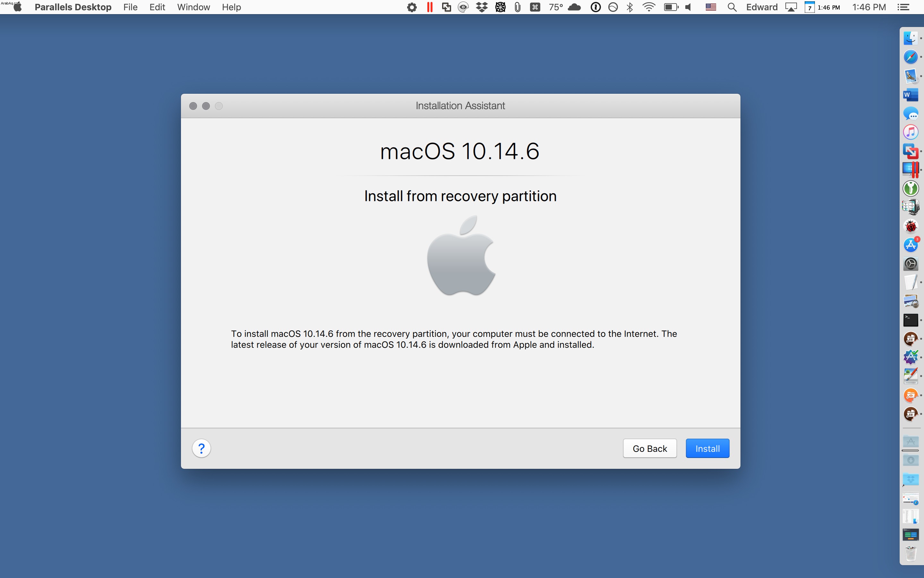
Task: Open the Help menu
Action: pos(231,7)
